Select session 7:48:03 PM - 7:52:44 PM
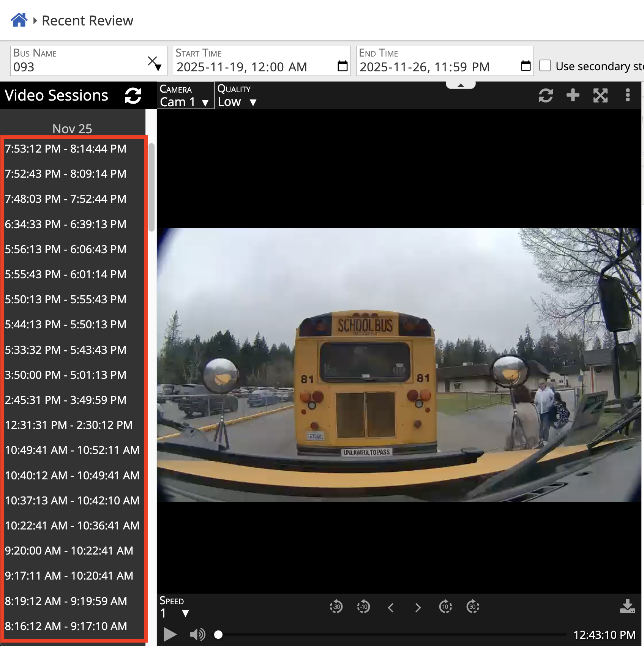Screen dimensions: 644x646 coord(66,199)
